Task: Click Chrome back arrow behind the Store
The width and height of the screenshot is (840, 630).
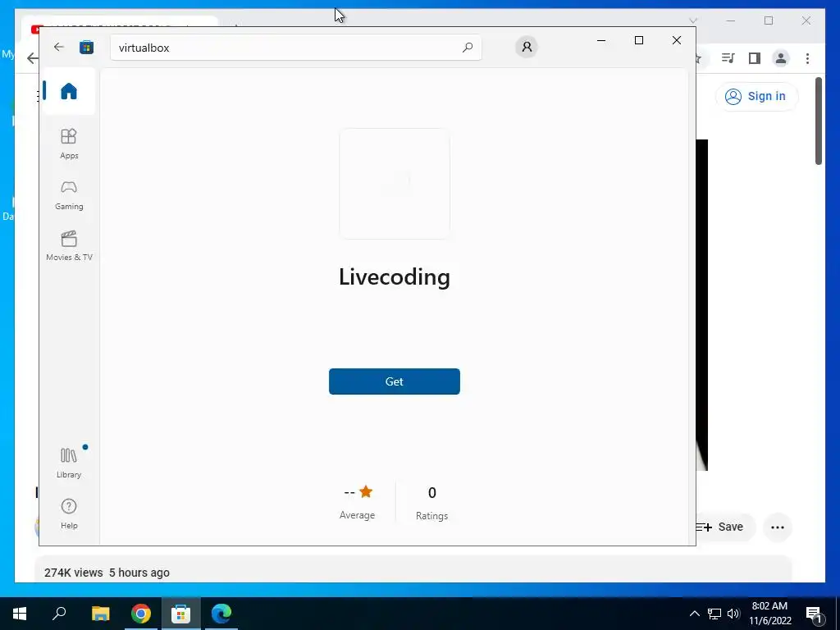Action: click(x=32, y=58)
